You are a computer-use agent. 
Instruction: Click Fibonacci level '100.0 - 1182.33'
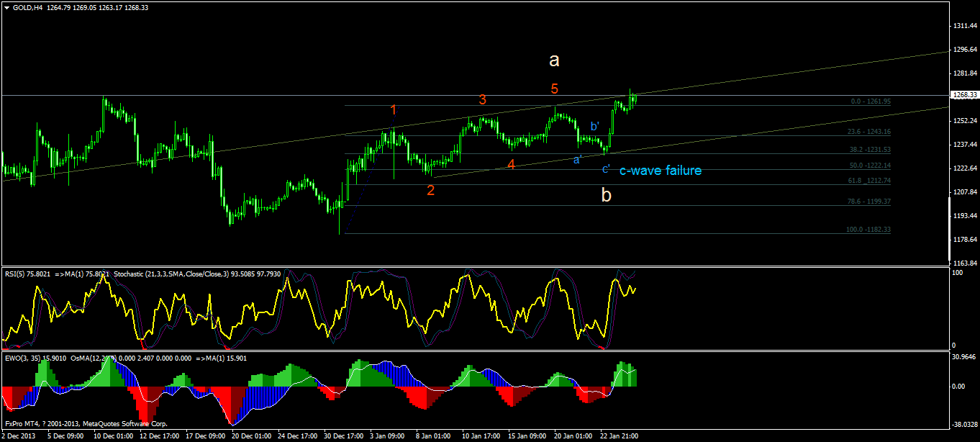click(x=868, y=230)
